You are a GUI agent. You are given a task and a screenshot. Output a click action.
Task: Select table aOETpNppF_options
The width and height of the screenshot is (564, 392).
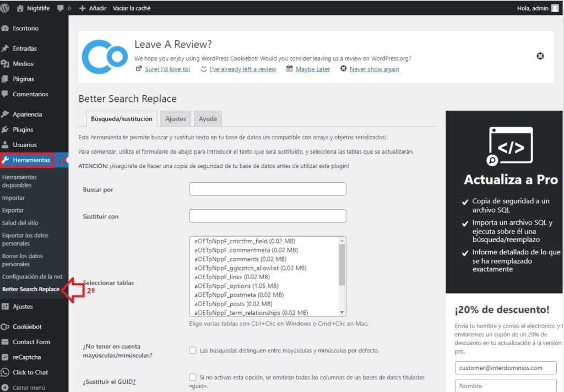[x=236, y=286]
